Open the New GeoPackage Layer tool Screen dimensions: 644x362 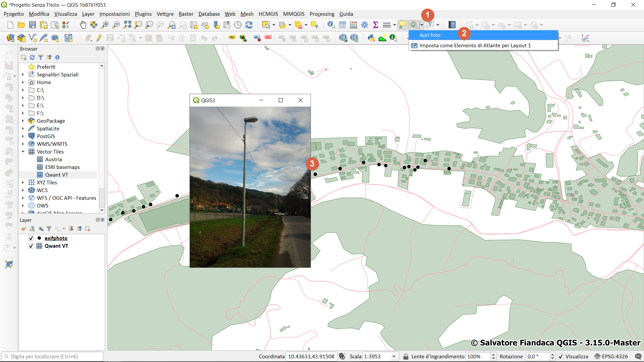click(x=21, y=38)
